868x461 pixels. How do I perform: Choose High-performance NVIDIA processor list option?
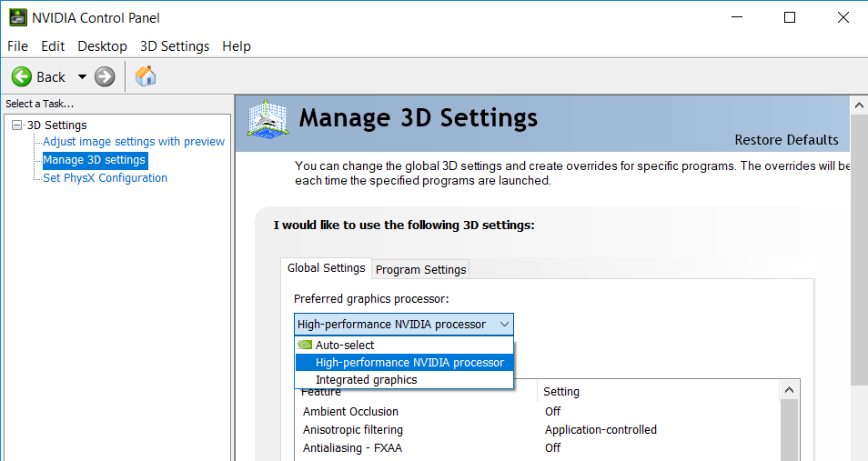pos(404,363)
